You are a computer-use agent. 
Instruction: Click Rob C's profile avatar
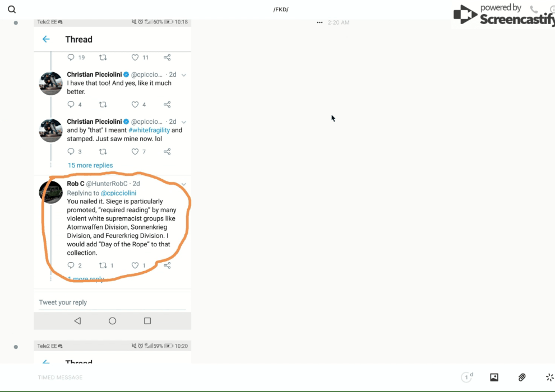50,193
